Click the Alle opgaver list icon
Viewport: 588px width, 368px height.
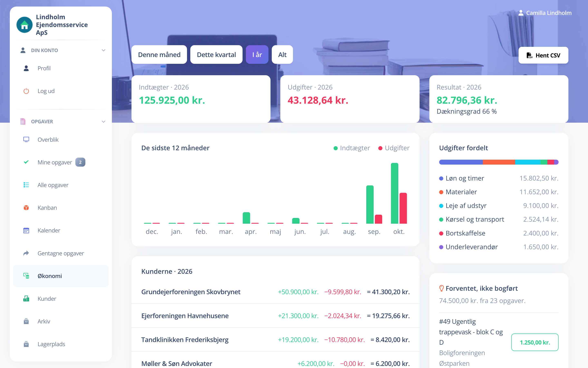26,185
